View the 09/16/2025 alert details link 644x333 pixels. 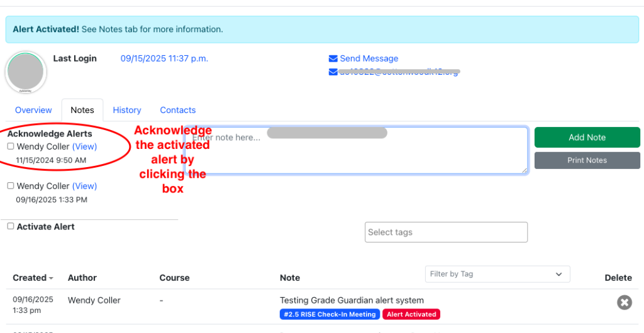click(84, 186)
